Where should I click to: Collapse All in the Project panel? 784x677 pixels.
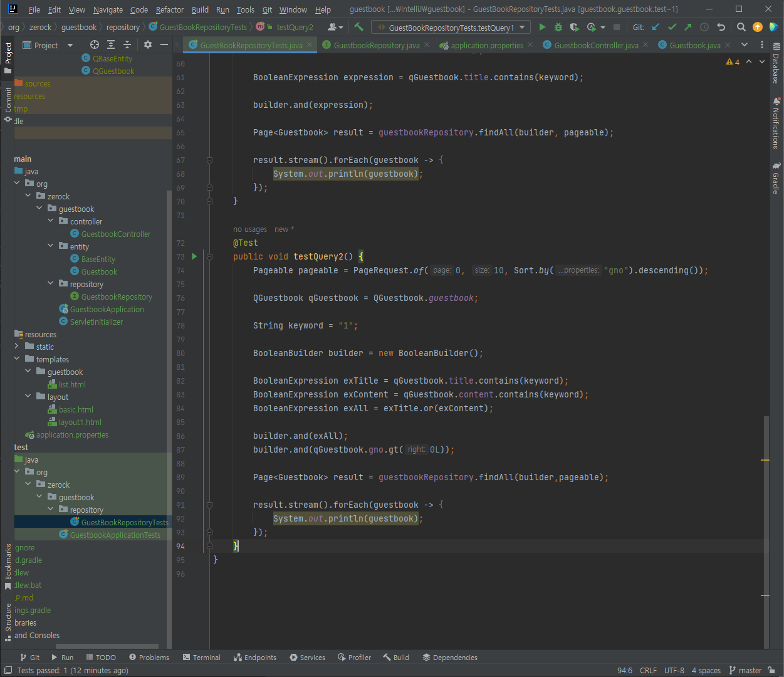[127, 45]
